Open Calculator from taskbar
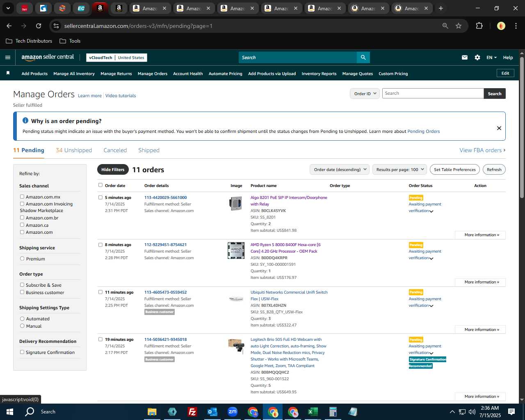This screenshot has width=525, height=420. click(x=333, y=412)
